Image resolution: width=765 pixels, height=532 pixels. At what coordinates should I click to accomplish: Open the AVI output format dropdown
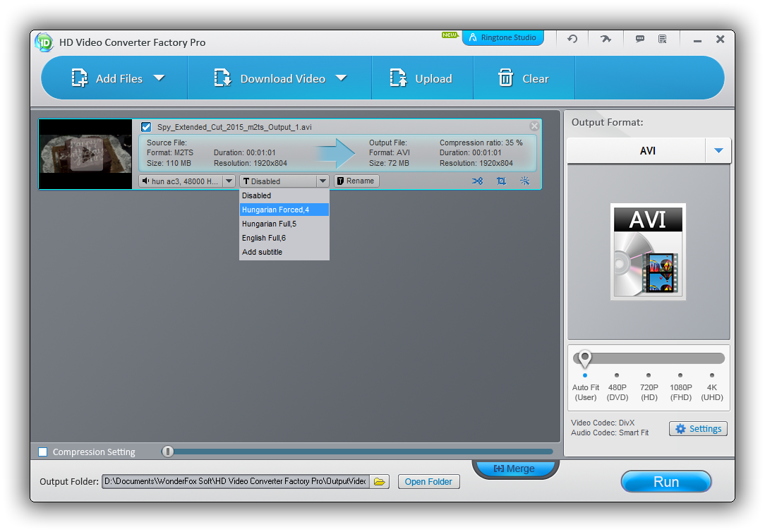[720, 150]
